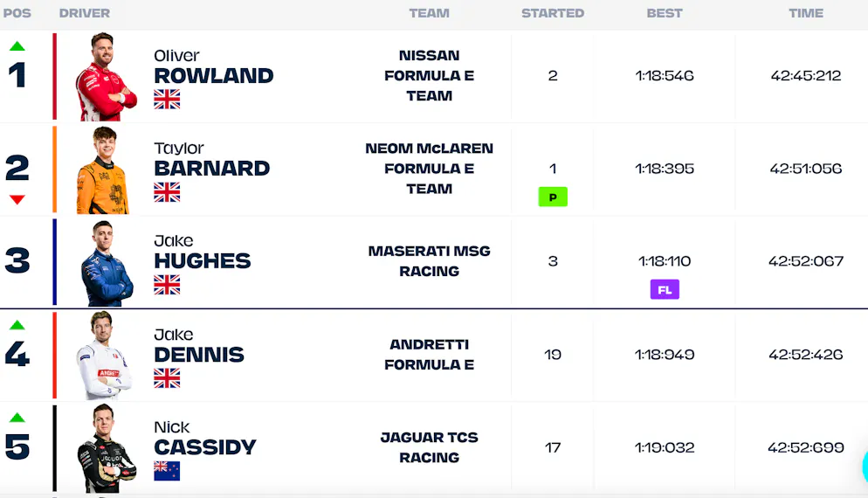Sort by the POS column header
This screenshot has width=868, height=498.
pos(17,13)
